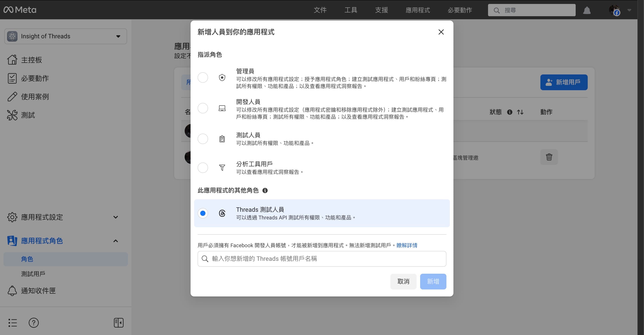Viewport: 644px width, 335px height.
Task: Choose the 測試人員 role option
Action: (203, 139)
